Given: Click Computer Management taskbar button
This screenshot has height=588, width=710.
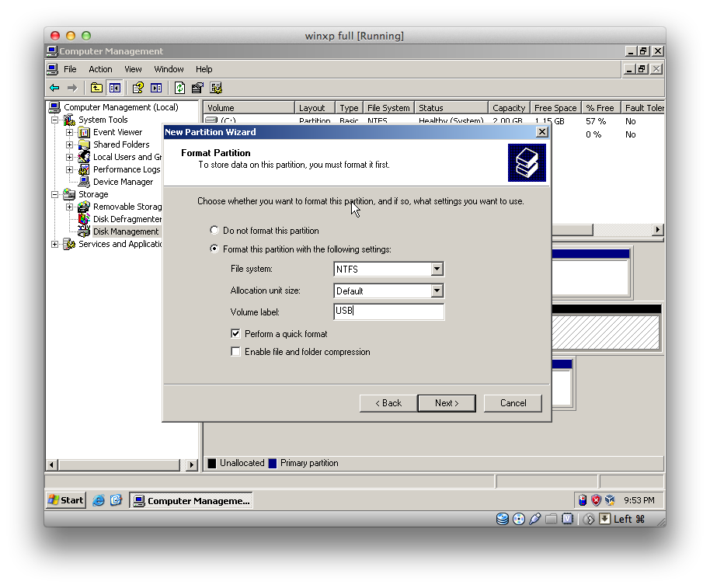Looking at the screenshot, I should 190,501.
